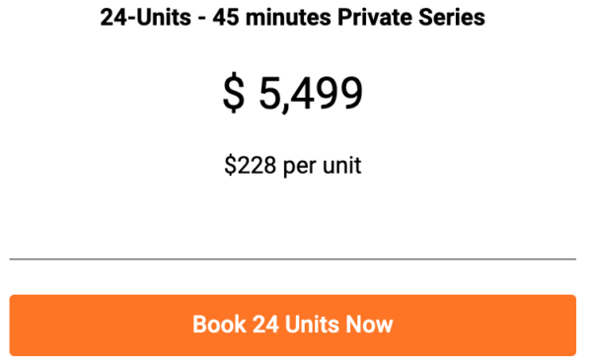Click the left edge of the orange button
592x364 pixels.
pyautogui.click(x=13, y=326)
